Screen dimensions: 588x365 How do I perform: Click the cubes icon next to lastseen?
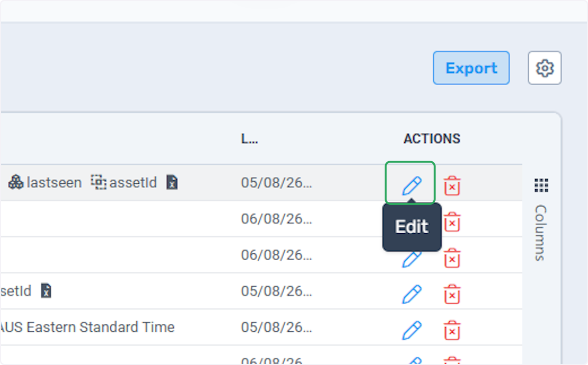click(x=16, y=183)
